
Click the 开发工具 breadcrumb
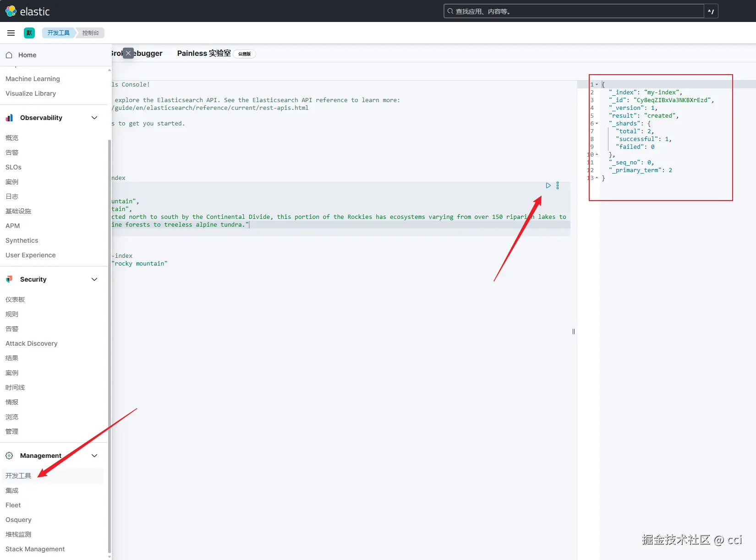tap(59, 33)
